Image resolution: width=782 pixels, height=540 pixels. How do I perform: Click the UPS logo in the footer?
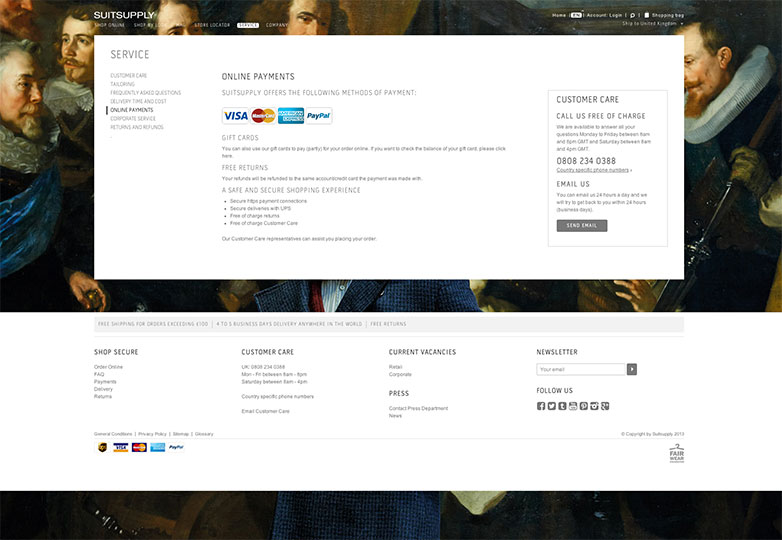[102, 447]
